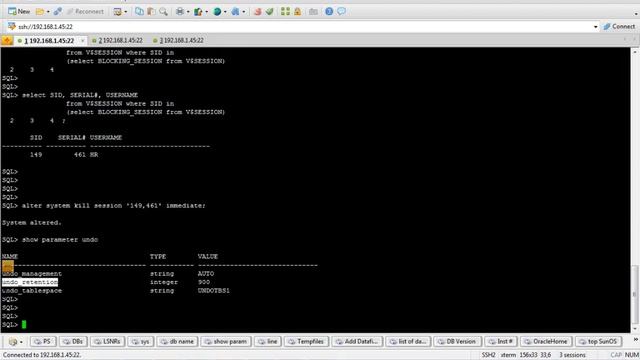Viewport: 640px width, 360px height.
Task: Click the Reconnect button
Action: [85, 11]
